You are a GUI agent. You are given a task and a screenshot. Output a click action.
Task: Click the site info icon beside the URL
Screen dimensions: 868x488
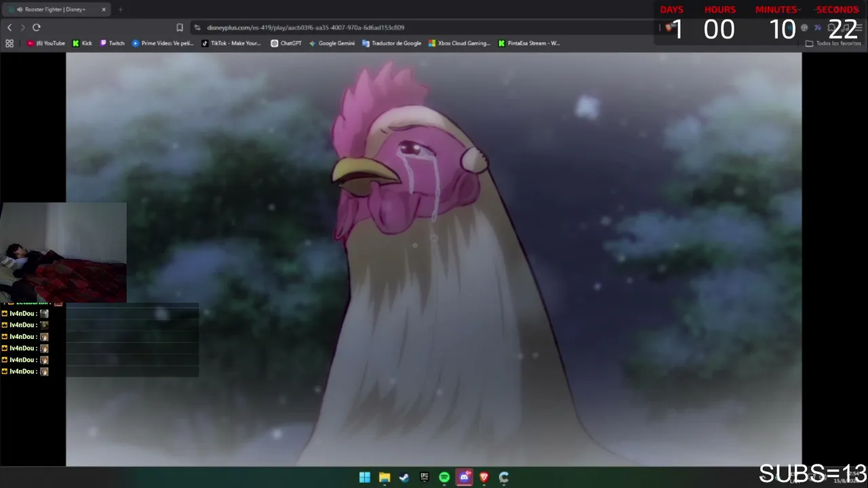point(197,28)
